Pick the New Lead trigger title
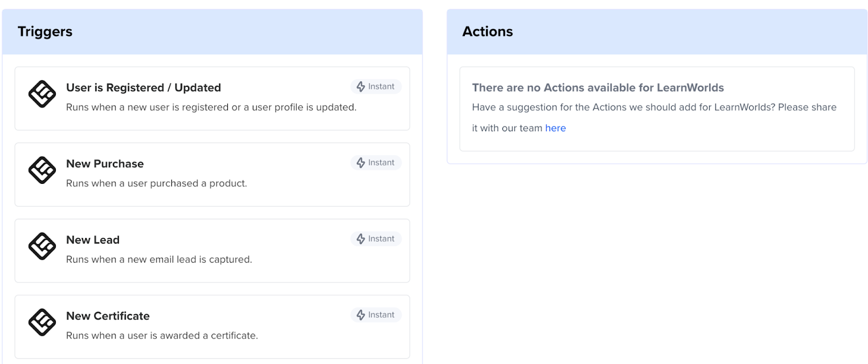 coord(93,240)
